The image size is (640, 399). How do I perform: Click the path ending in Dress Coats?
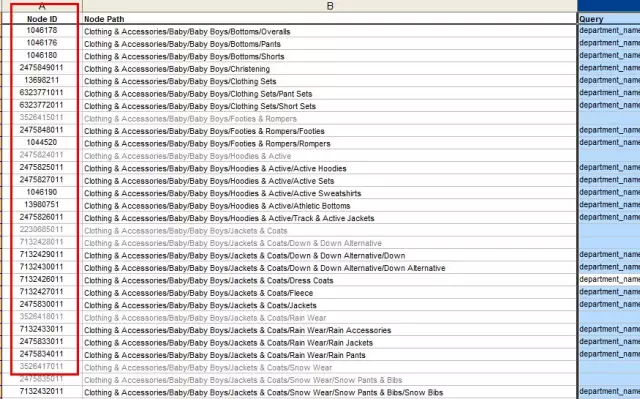pyautogui.click(x=209, y=281)
